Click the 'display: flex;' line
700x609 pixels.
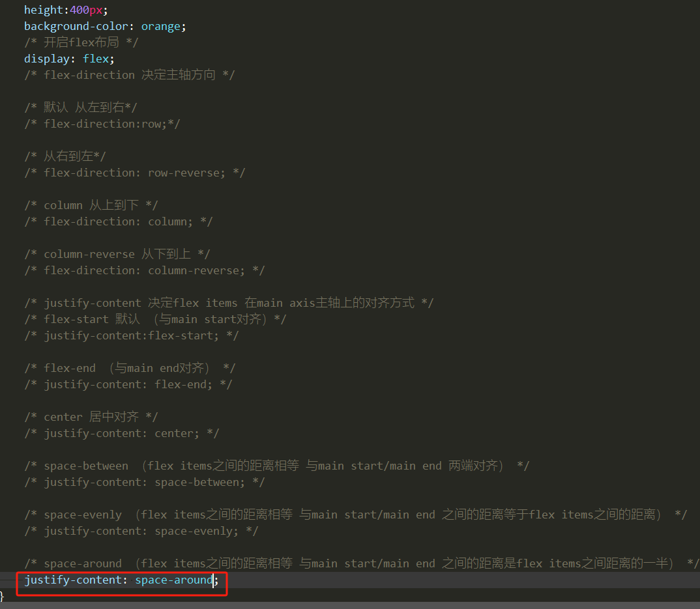click(x=69, y=59)
